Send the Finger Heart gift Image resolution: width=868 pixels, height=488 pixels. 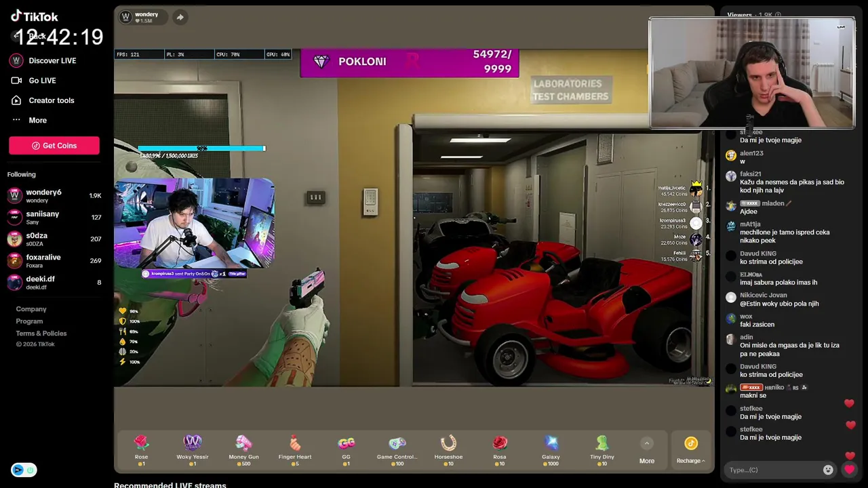click(x=295, y=450)
